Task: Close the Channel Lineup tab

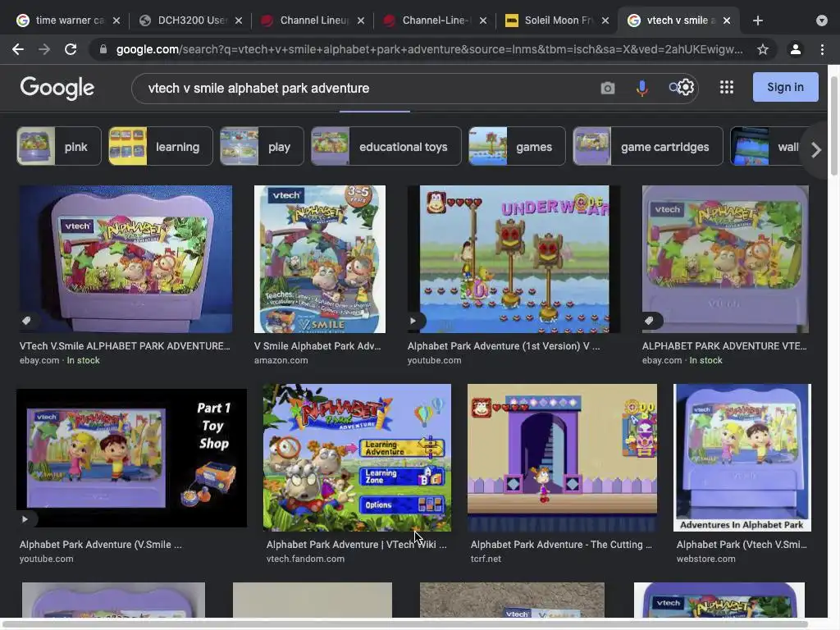Action: (x=361, y=21)
